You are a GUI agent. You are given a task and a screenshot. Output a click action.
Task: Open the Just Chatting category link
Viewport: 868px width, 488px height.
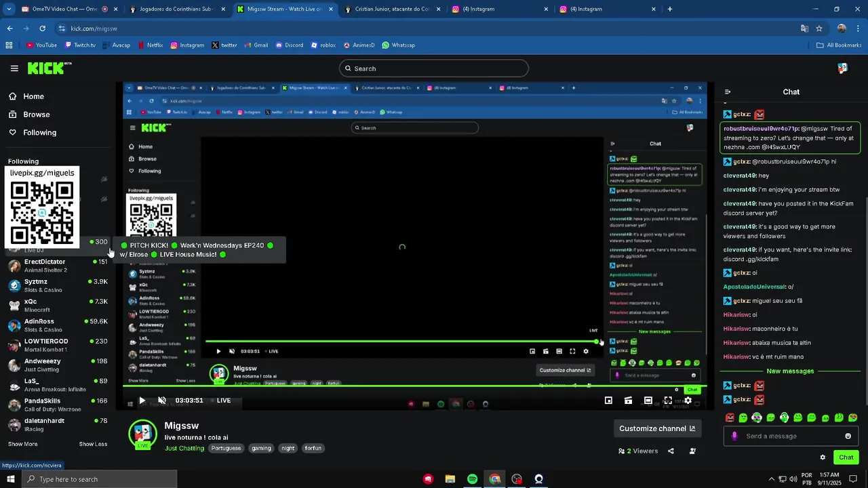click(184, 448)
